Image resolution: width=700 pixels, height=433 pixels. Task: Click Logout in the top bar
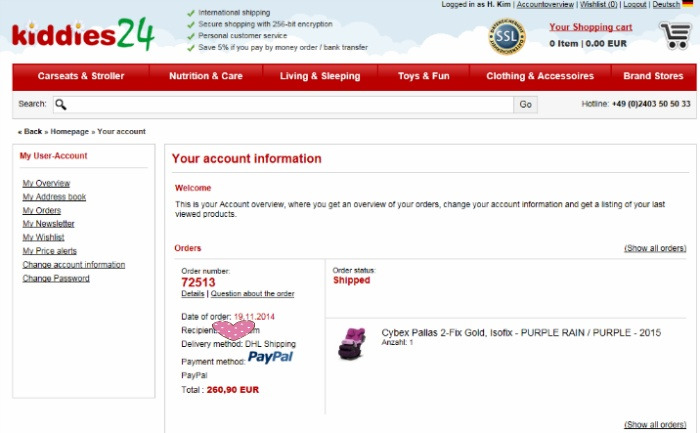(x=635, y=4)
